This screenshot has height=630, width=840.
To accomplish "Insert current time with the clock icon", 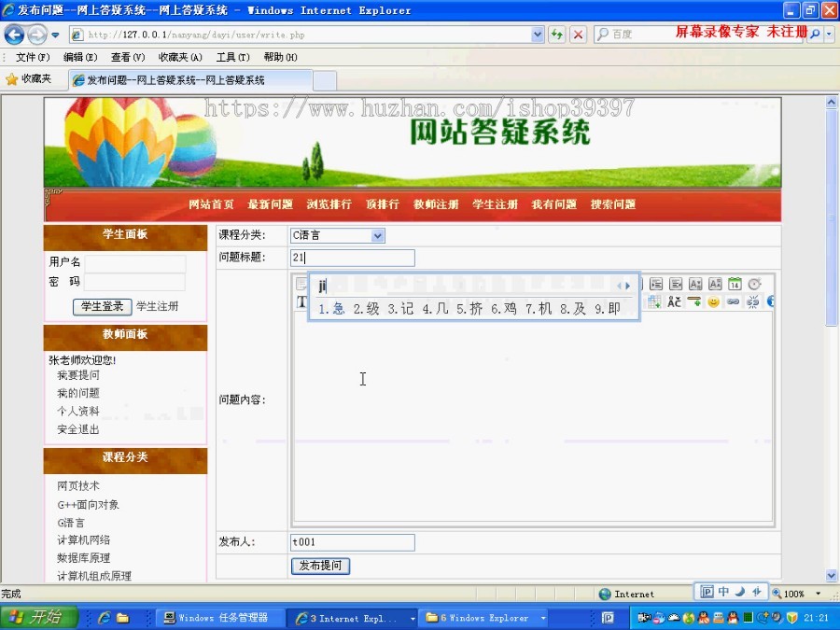I will (x=754, y=284).
